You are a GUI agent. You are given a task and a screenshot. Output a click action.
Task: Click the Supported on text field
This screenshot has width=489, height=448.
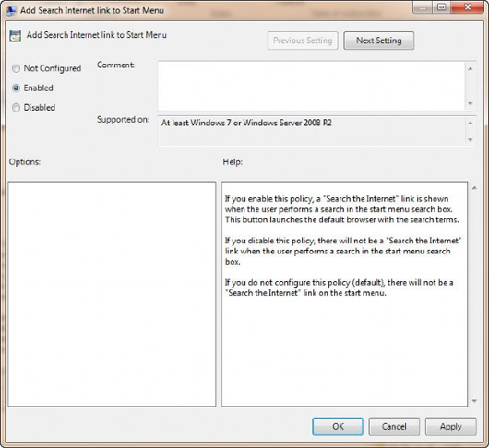click(311, 131)
